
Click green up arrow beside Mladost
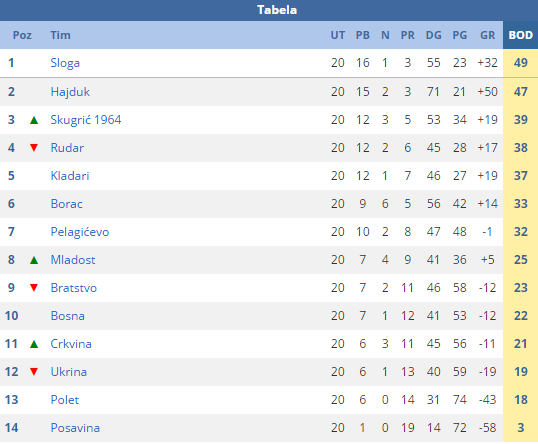[34, 260]
